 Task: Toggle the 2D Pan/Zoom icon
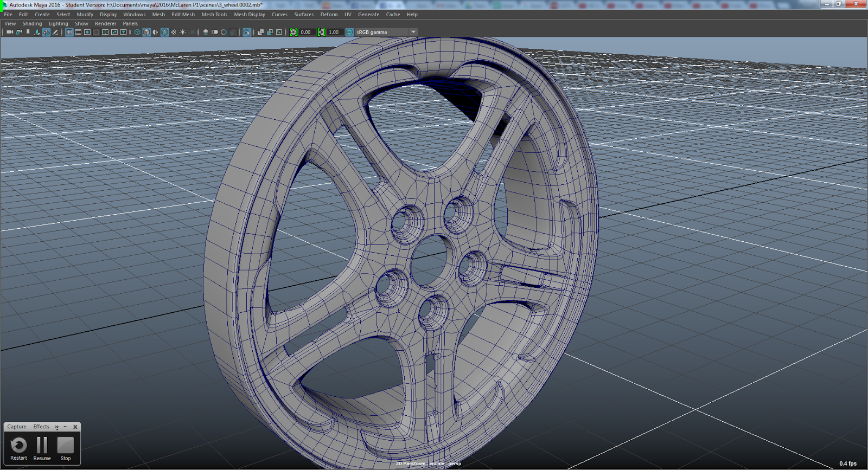(46, 32)
